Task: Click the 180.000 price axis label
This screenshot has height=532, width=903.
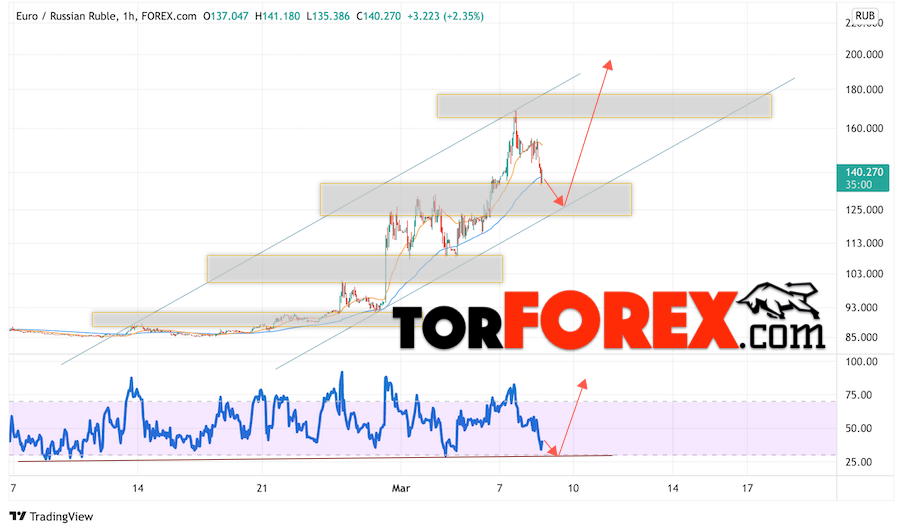Action: (864, 90)
